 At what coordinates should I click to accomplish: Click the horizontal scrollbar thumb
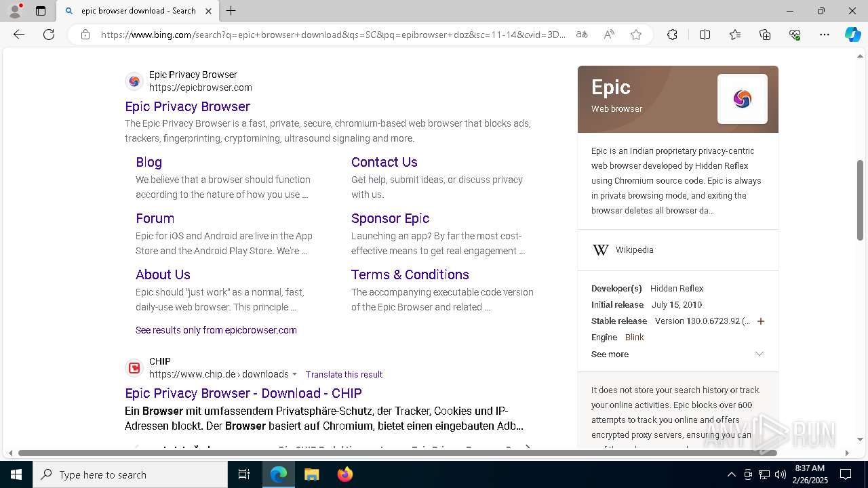pyautogui.click(x=397, y=453)
